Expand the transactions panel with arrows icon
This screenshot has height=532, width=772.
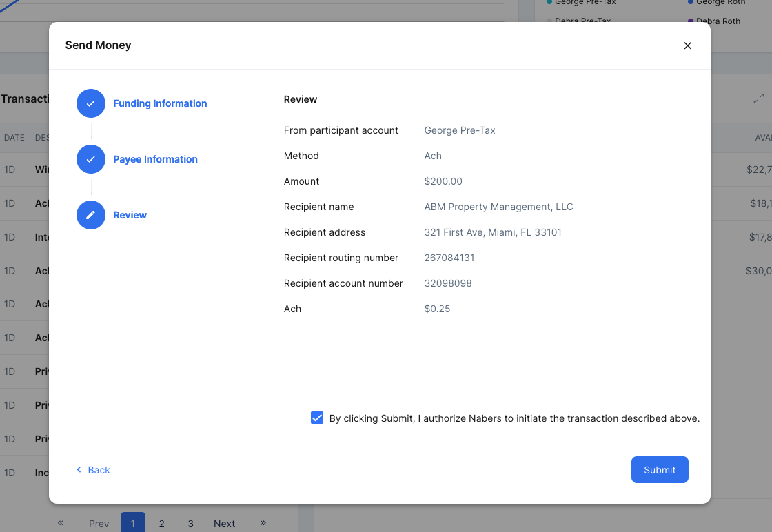coord(758,99)
